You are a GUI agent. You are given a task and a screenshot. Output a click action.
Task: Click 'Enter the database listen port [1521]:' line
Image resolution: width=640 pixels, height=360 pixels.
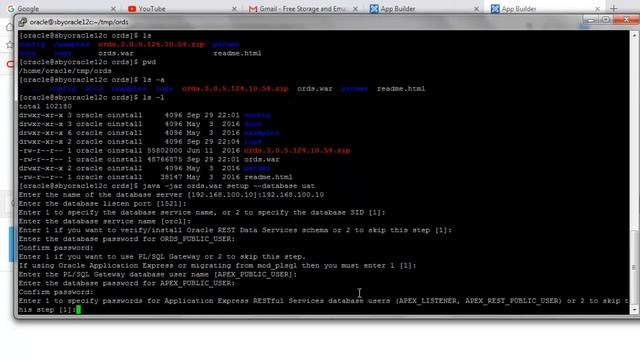pyautogui.click(x=102, y=204)
